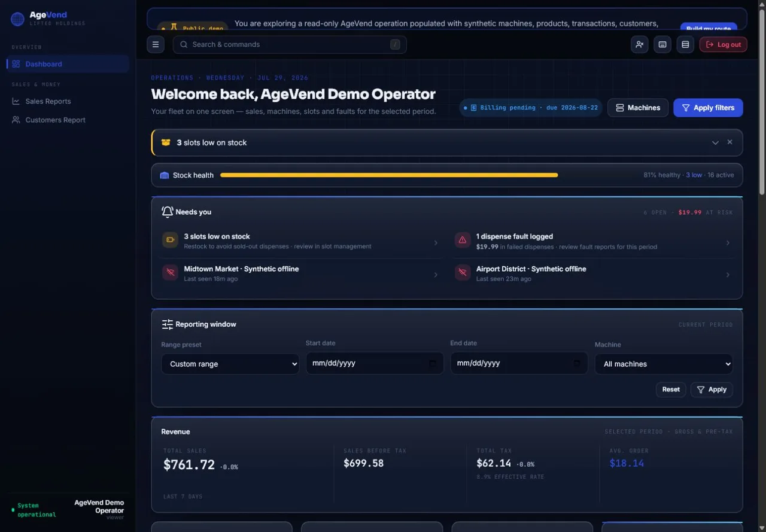Open the 1 dispense fault logged item
This screenshot has width=766, height=532.
(593, 242)
